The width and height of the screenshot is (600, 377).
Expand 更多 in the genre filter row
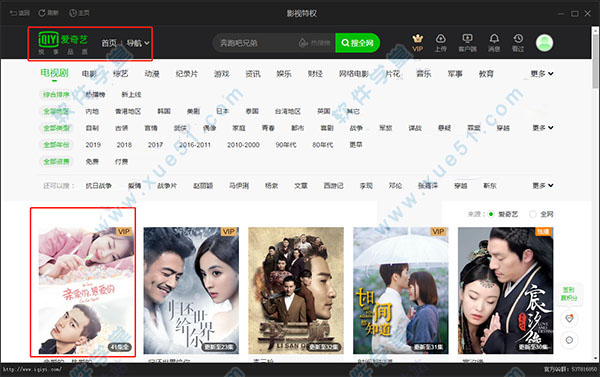(543, 128)
